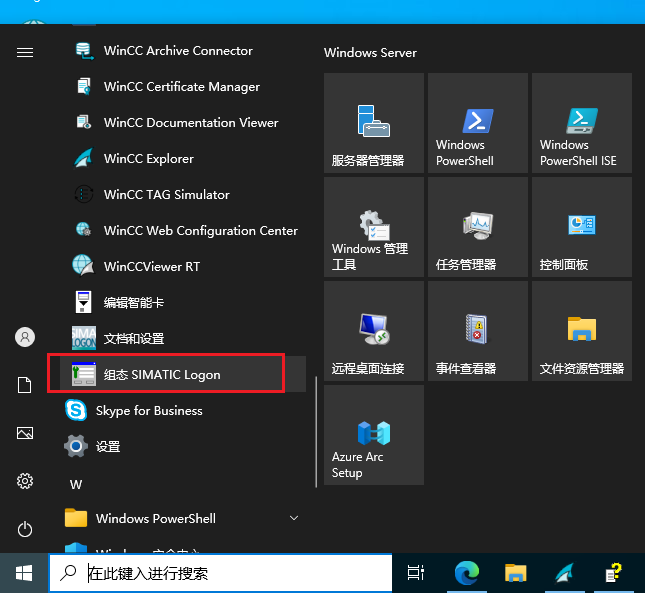This screenshot has width=645, height=593.
Task: Open 服务器管理器 tile
Action: pos(373,123)
